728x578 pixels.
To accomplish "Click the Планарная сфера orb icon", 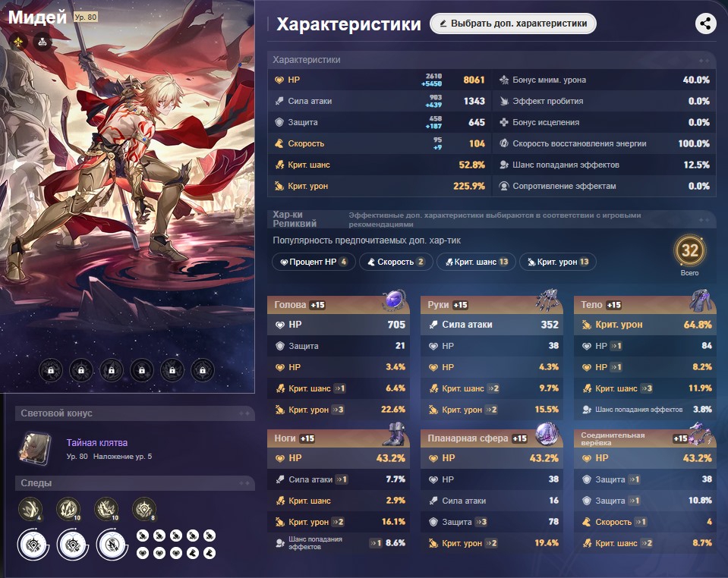I will click(x=547, y=433).
